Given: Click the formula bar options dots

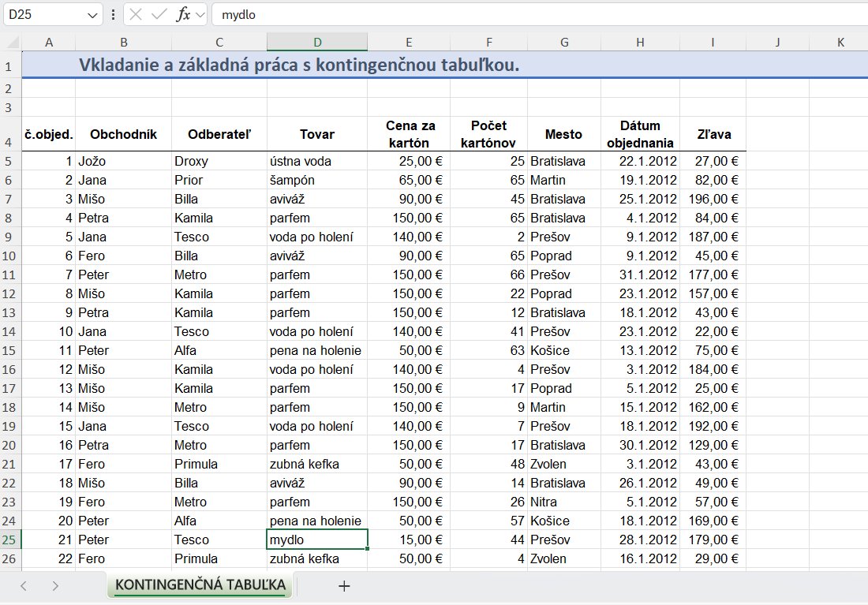Looking at the screenshot, I should point(114,15).
